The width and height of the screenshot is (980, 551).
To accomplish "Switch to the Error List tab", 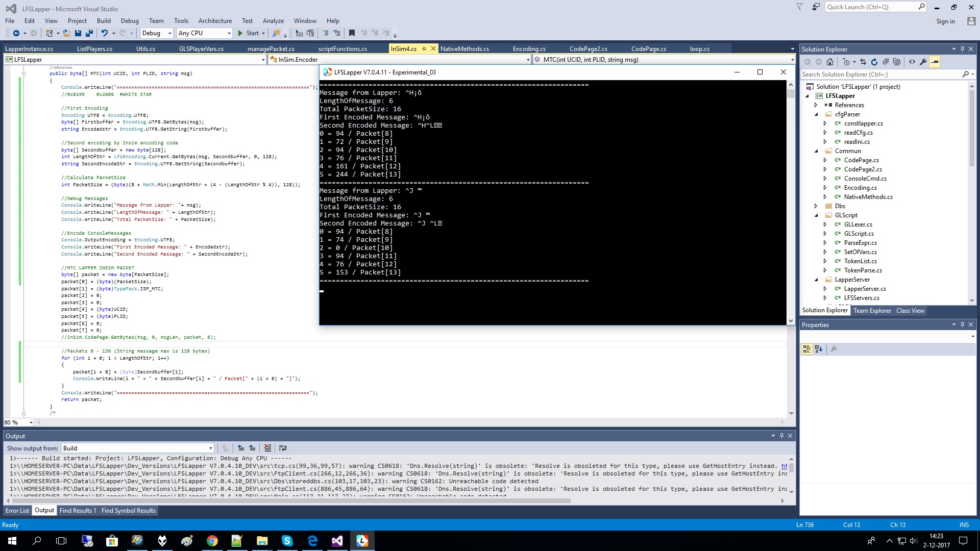I will pyautogui.click(x=17, y=511).
